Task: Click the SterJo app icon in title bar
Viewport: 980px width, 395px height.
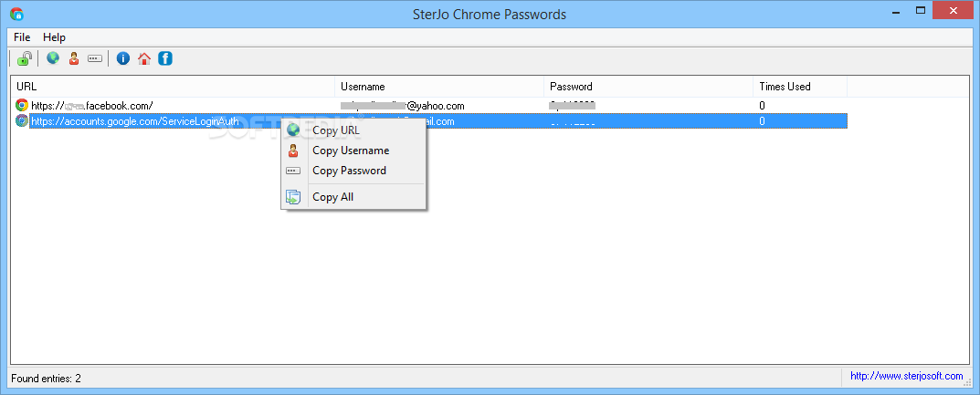Action: (16, 13)
